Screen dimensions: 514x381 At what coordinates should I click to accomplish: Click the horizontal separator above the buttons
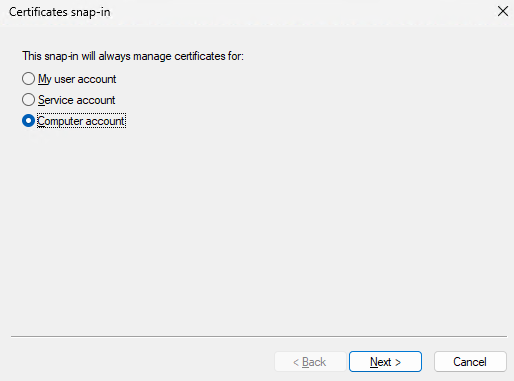[x=259, y=337]
